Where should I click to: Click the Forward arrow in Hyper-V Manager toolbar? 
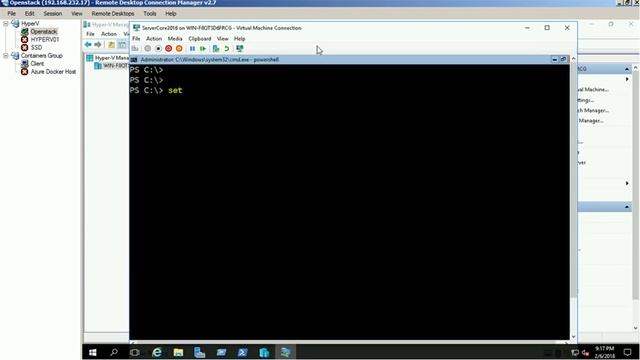point(98,44)
